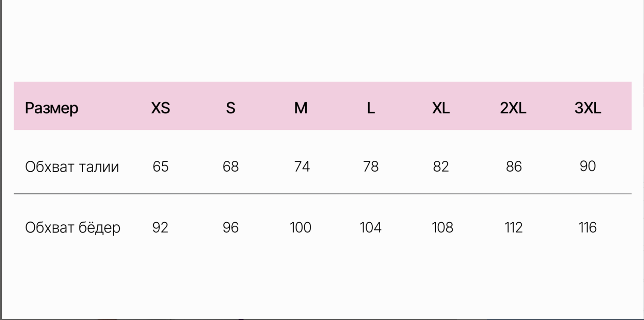Click hip value 116 for 3XL

coord(588,228)
